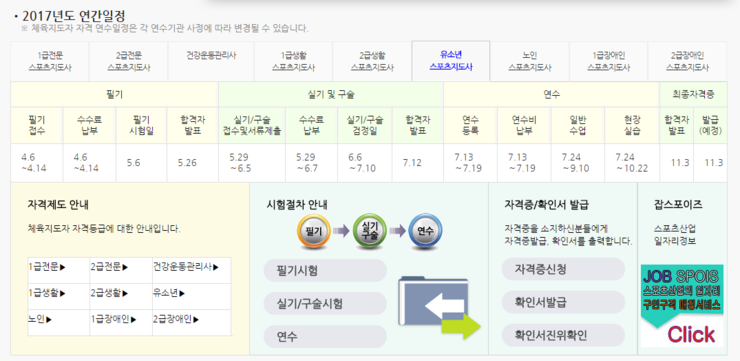
Task: Switch to the 1급장애인 스포츠지도사 tab
Action: coord(608,61)
